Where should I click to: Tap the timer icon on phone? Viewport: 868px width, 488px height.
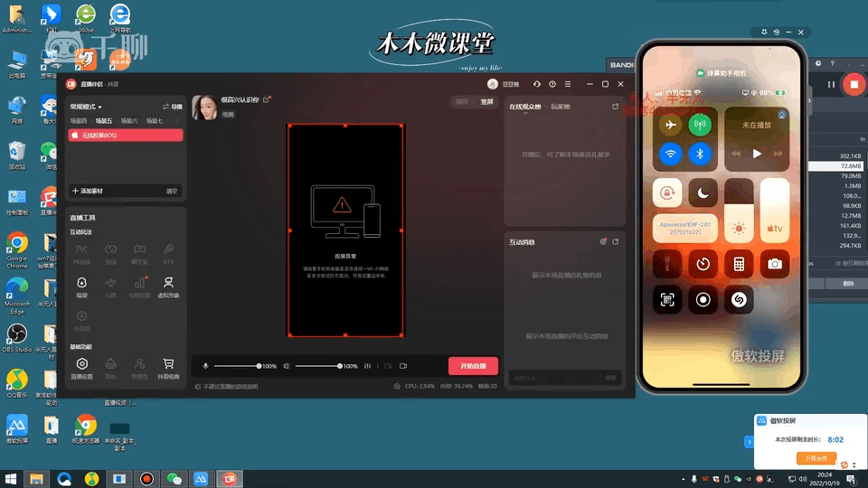[703, 264]
